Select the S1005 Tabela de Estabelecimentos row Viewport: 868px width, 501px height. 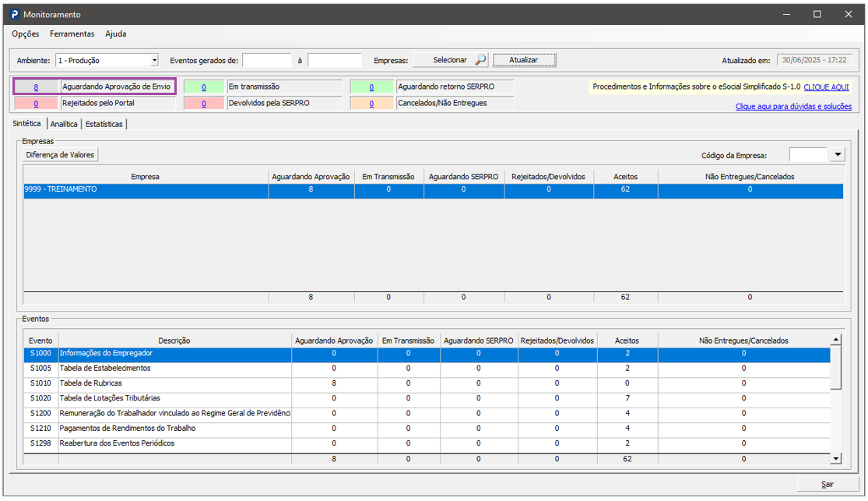(x=427, y=369)
